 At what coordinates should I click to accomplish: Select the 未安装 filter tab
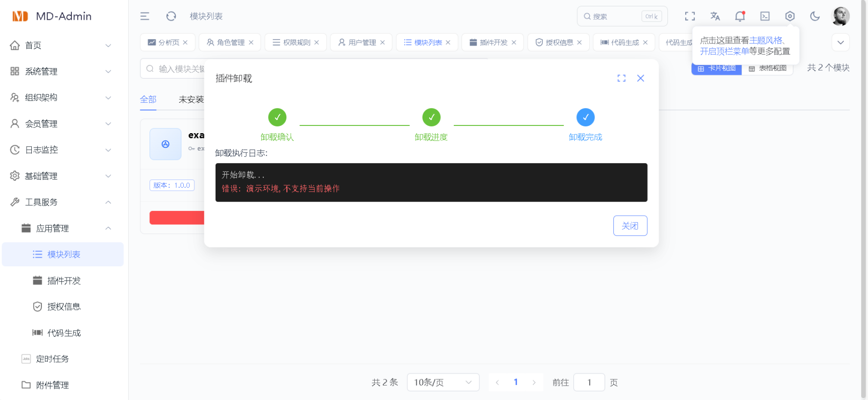(191, 99)
